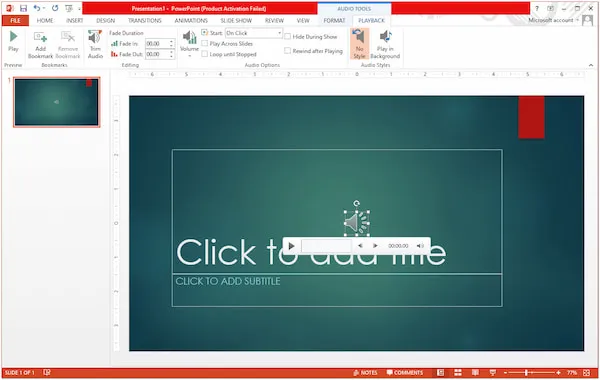The width and height of the screenshot is (600, 380).
Task: Switch to the HOME tab
Action: pos(45,21)
